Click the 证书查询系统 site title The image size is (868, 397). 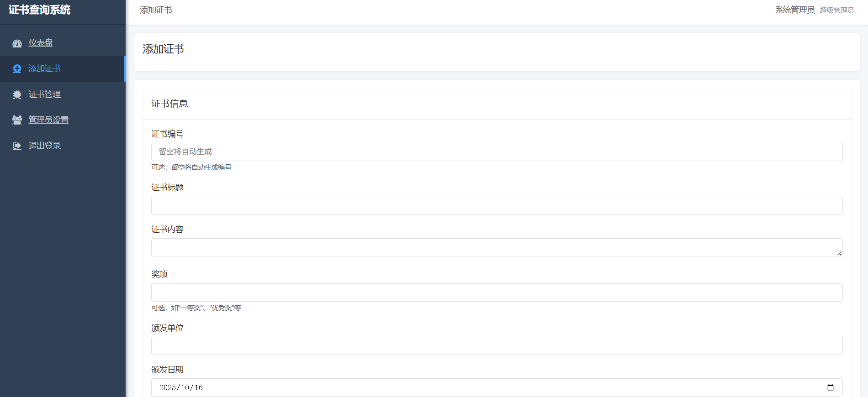point(40,10)
